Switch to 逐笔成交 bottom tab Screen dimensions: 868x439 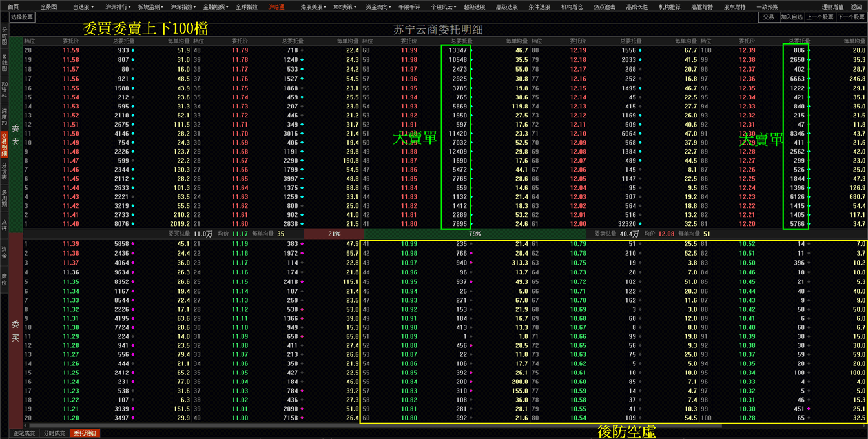[24, 433]
